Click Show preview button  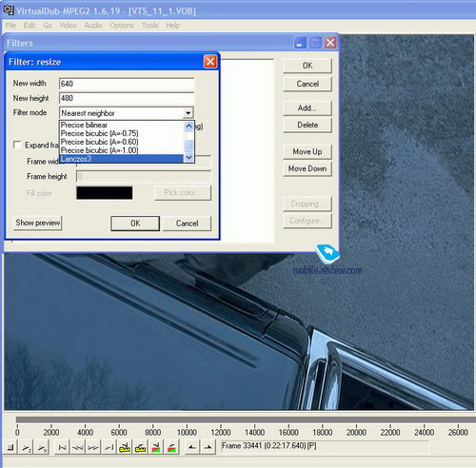(x=38, y=223)
